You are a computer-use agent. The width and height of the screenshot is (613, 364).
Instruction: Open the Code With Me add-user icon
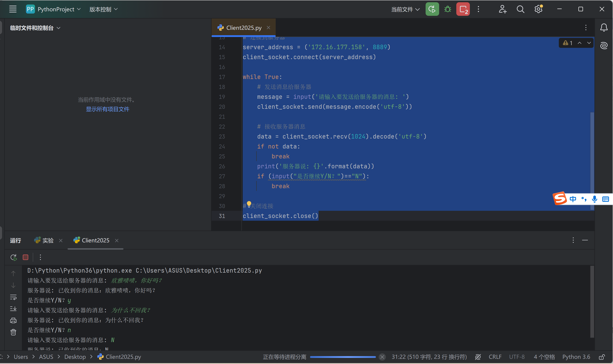pyautogui.click(x=502, y=9)
